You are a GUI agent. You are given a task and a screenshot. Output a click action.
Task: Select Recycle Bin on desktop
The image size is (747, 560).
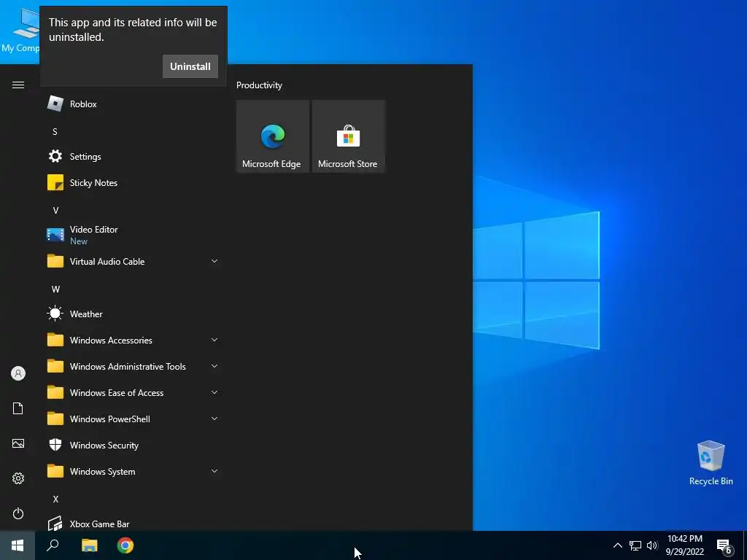click(x=711, y=462)
